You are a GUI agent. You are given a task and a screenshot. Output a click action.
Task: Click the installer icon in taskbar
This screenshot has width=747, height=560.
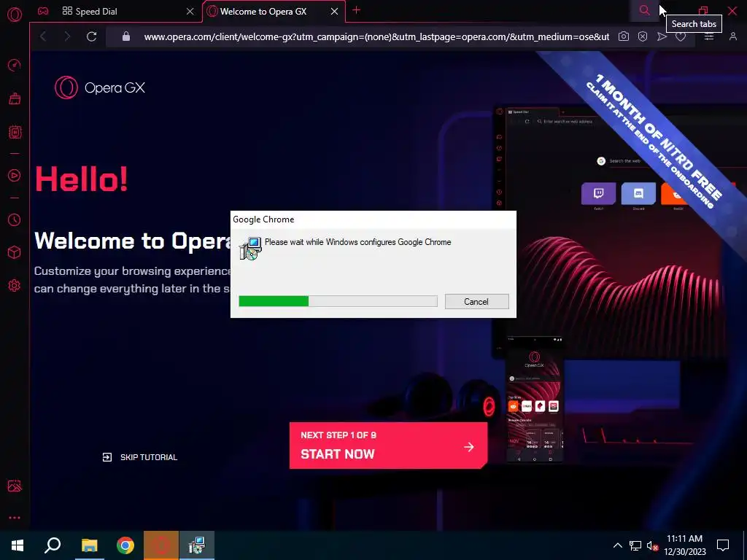[x=197, y=545]
